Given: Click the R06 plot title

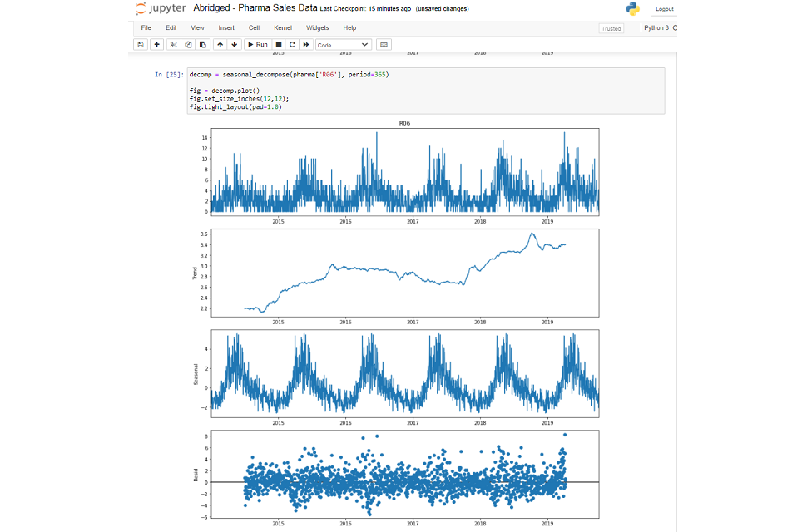Looking at the screenshot, I should pos(404,123).
